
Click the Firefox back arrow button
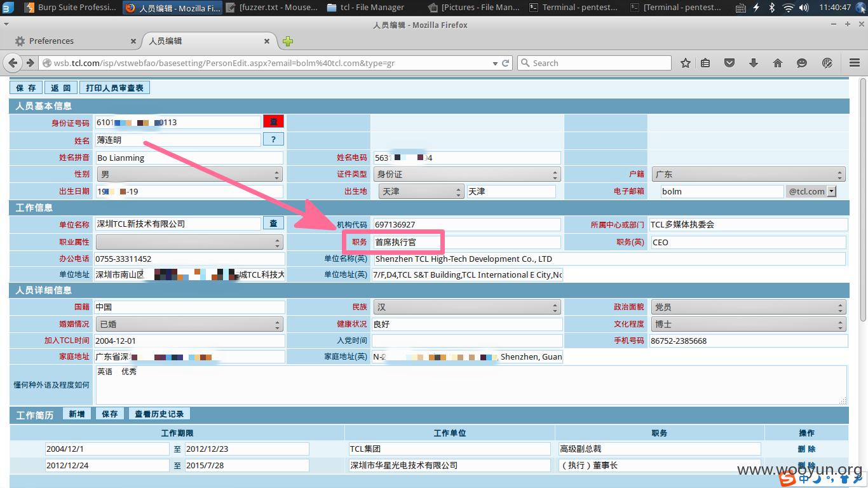tap(13, 63)
